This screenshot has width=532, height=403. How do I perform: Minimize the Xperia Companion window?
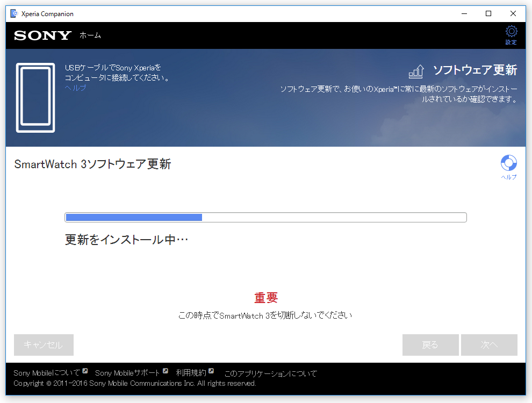coord(464,13)
